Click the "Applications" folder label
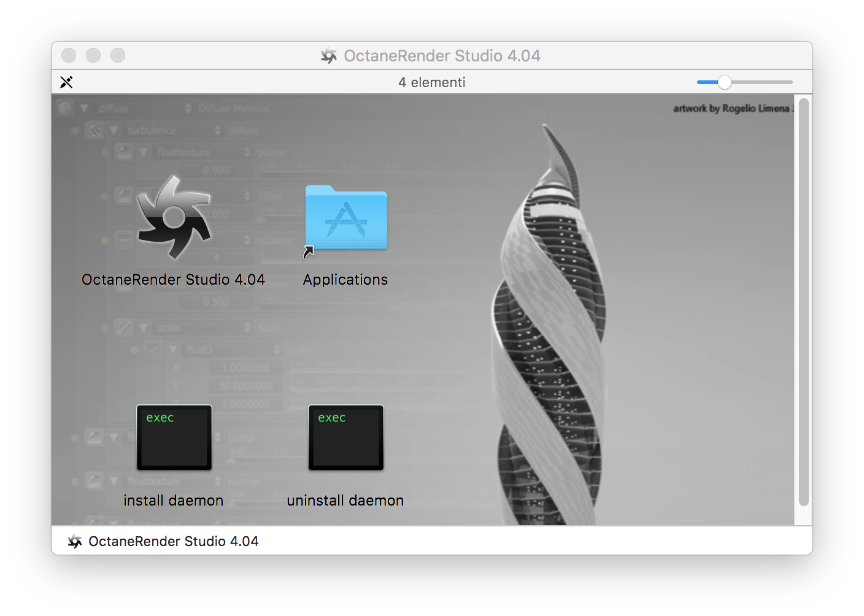The image size is (864, 616). [x=345, y=280]
